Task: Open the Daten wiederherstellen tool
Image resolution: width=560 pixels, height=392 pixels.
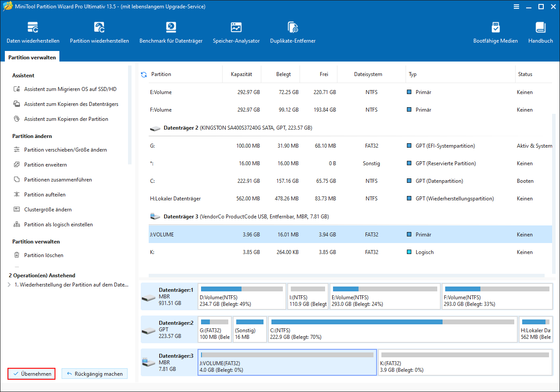Action: tap(33, 33)
